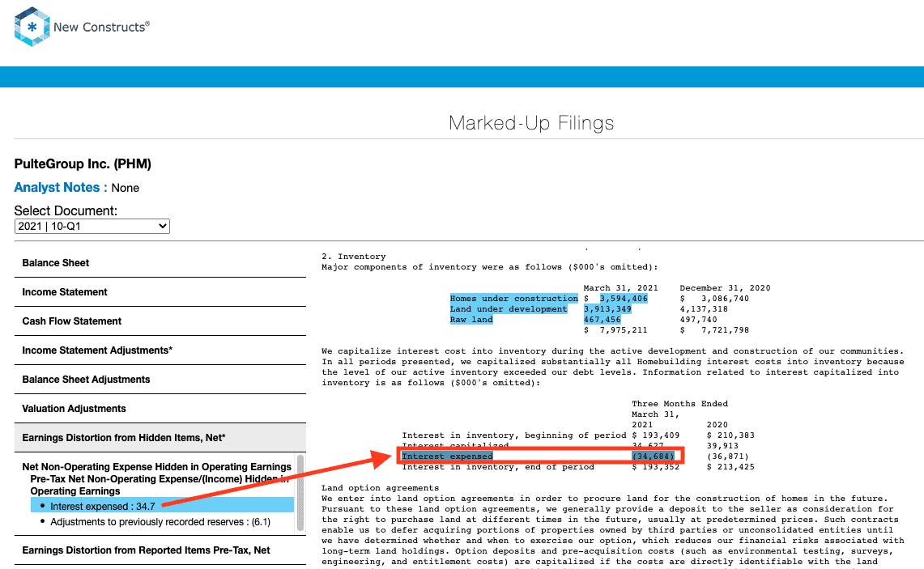The image size is (924, 569).
Task: Click the Analyst Notes link
Action: tap(57, 187)
